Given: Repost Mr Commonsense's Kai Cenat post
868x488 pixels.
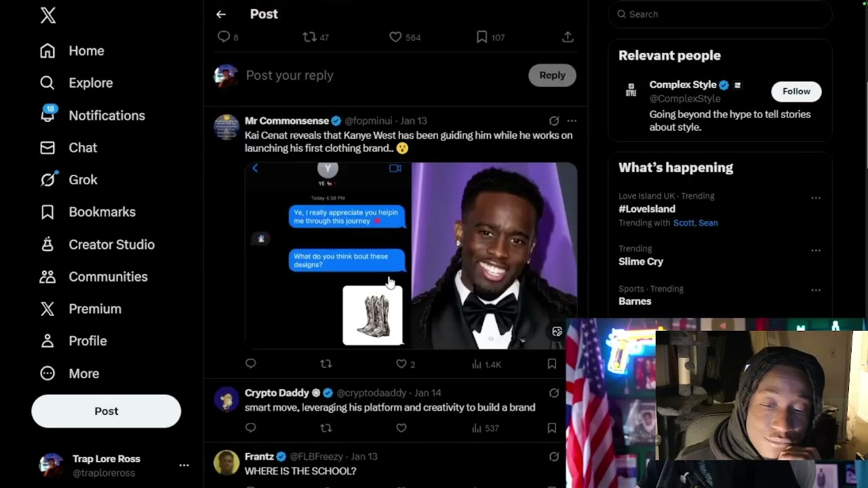Looking at the screenshot, I should coord(326,364).
